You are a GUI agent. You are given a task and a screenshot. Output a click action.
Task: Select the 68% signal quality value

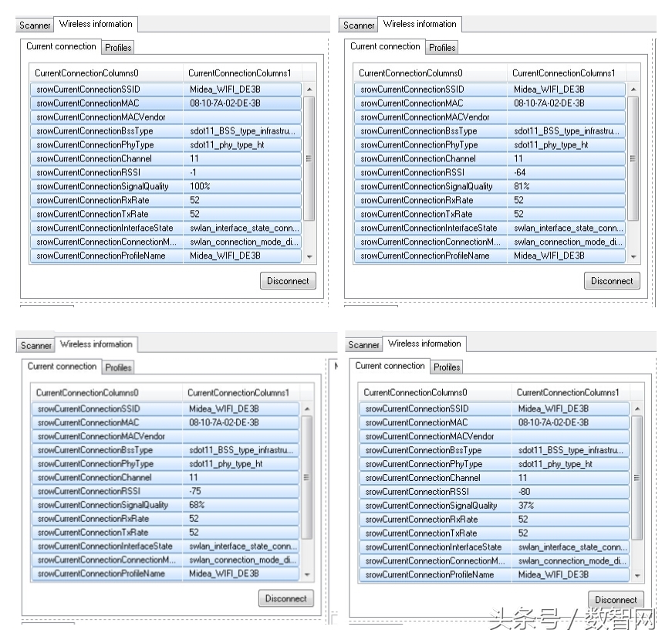(198, 504)
